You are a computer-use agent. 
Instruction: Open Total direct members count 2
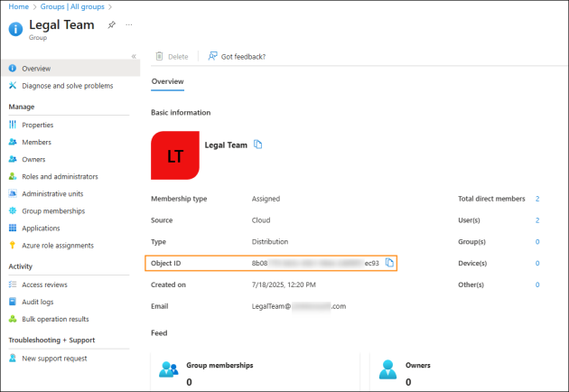pos(537,199)
